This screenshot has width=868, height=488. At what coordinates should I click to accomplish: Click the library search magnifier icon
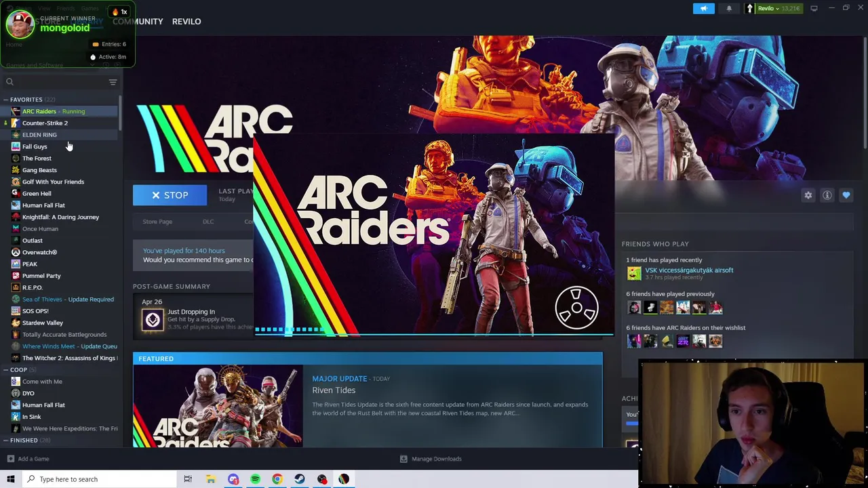tap(9, 82)
